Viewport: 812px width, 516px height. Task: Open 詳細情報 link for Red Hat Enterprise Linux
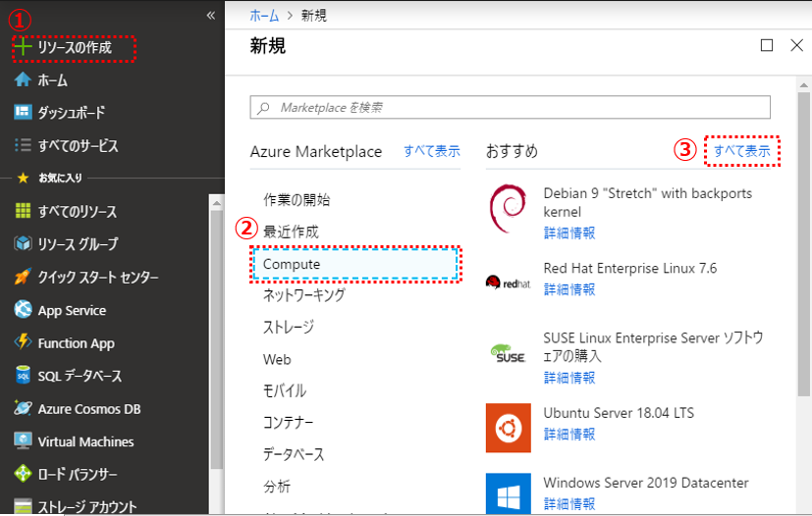[569, 289]
